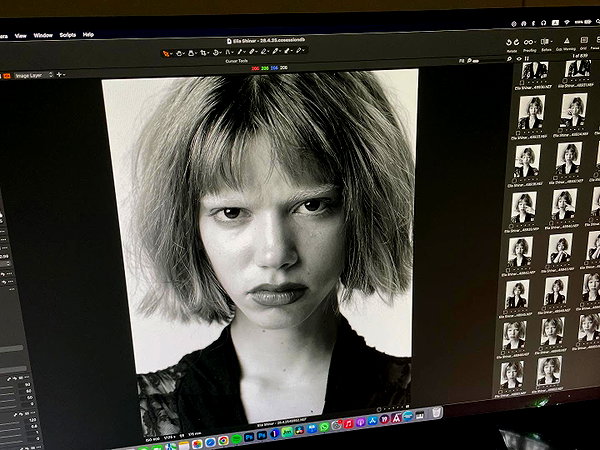Image resolution: width=600 pixels, height=450 pixels.
Task: Open the Scripts menu
Action: tap(68, 35)
